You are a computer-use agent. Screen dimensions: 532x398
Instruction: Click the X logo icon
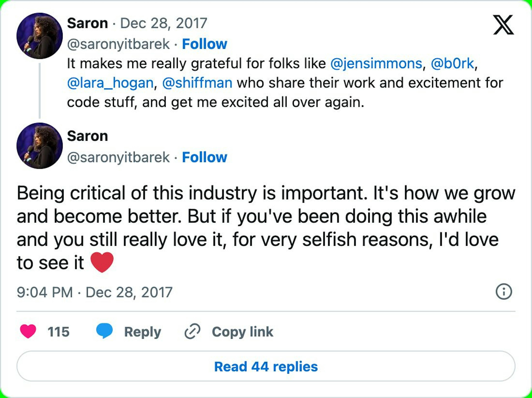tap(503, 25)
